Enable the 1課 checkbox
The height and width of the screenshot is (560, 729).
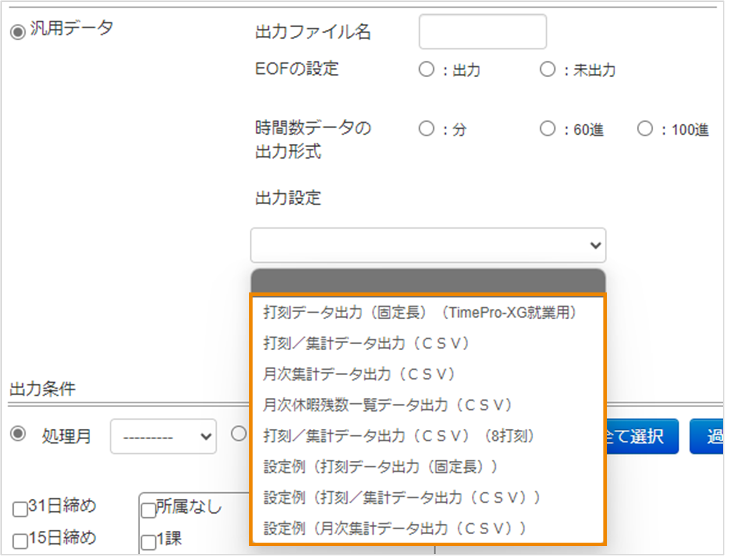coord(147,542)
